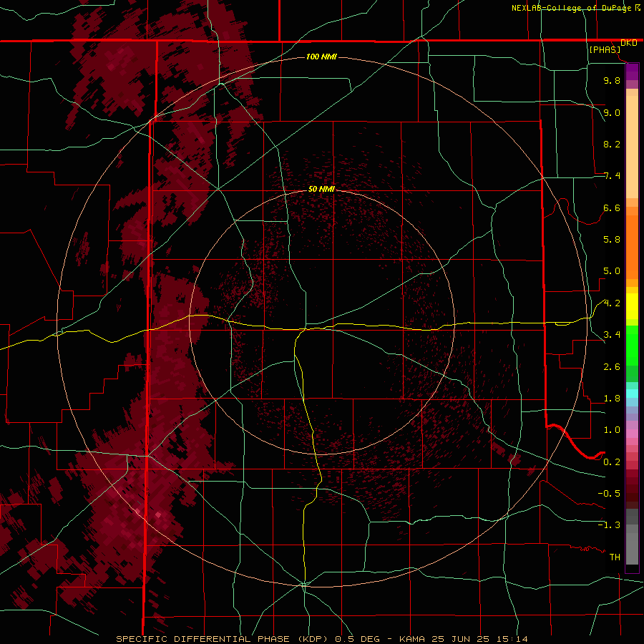Image resolution: width=644 pixels, height=644 pixels.
Task: Click the bottom caption reading SPECIFIC DIFFERENTIAL PHASE (KDP)
Action: (223, 639)
